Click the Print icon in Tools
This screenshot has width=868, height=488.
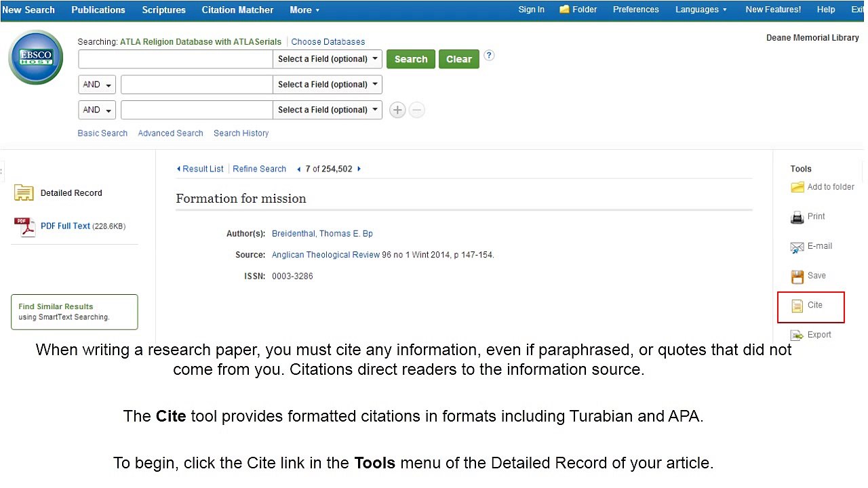click(x=797, y=217)
